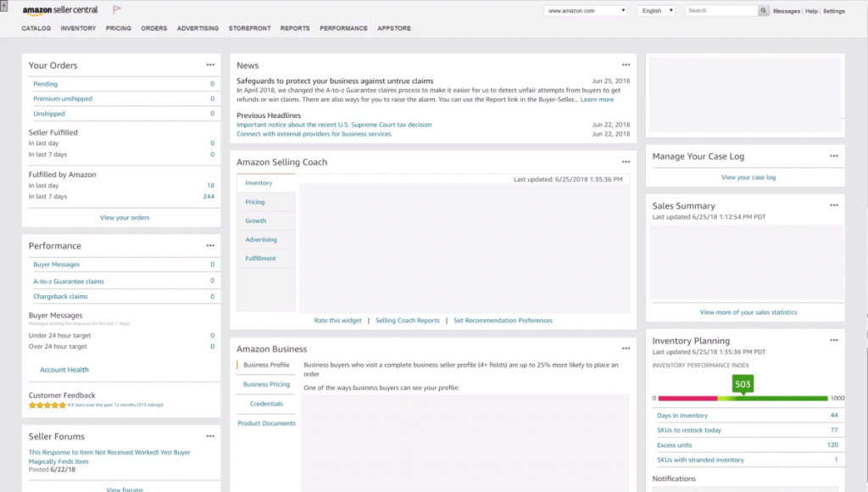
Task: Open the News widget options ellipsis
Action: coord(626,64)
